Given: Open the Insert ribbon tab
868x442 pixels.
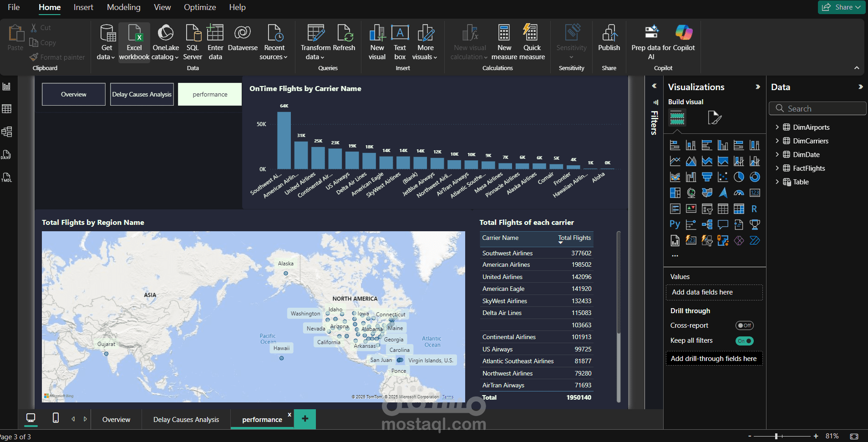Looking at the screenshot, I should coord(83,7).
